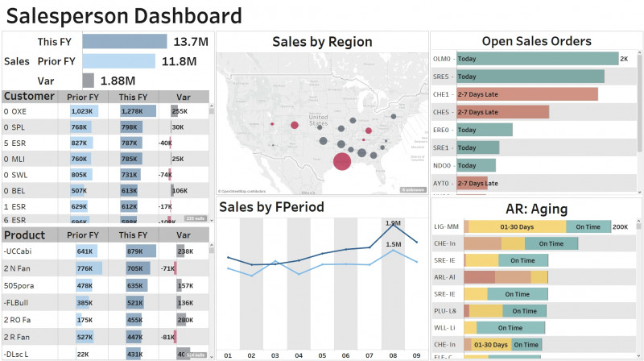Open the OpenStreetMap contributors link
Image resolution: width=644 pixels, height=361 pixels.
click(242, 191)
